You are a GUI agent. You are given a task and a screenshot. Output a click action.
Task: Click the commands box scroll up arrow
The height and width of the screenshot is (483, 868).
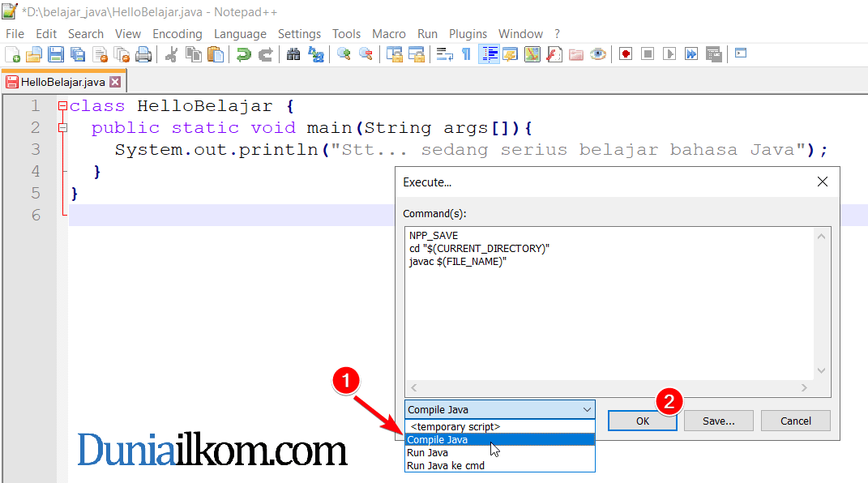[x=822, y=237]
